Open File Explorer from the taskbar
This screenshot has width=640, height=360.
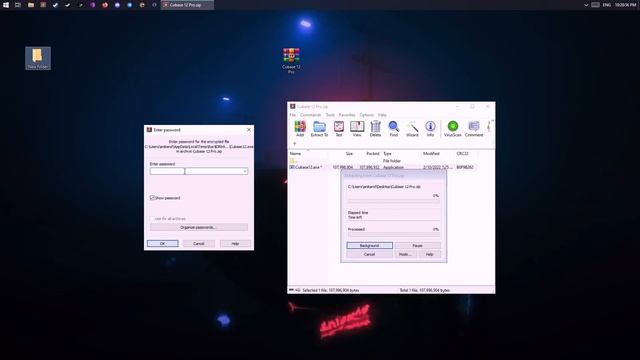pos(31,5)
